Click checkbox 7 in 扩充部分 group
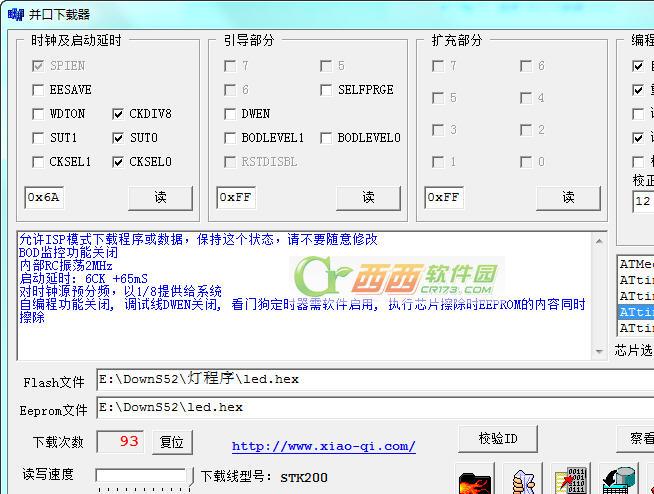Screen dimensions: 654x494 [438, 66]
